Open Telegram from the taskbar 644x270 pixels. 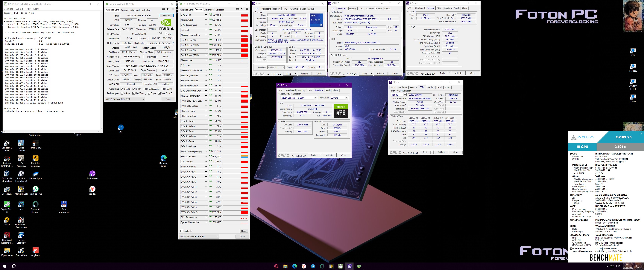click(313, 266)
